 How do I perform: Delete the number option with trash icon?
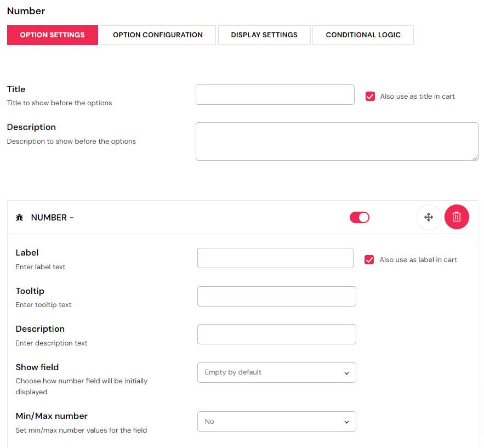pyautogui.click(x=457, y=217)
